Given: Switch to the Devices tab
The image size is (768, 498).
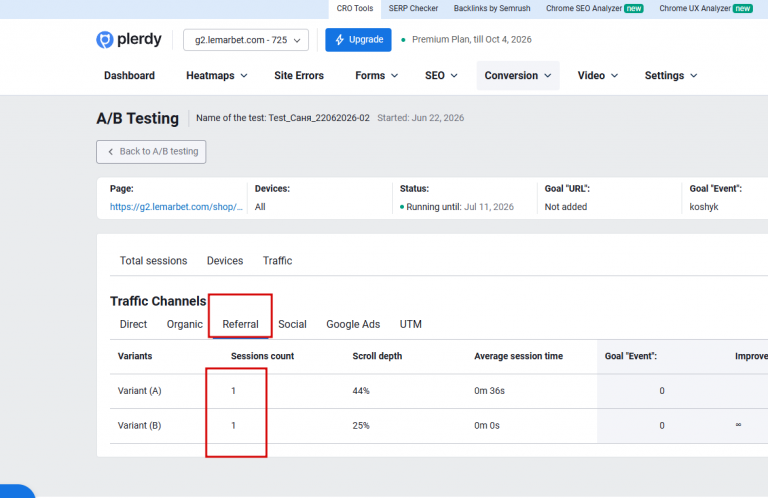Looking at the screenshot, I should pyautogui.click(x=225, y=261).
